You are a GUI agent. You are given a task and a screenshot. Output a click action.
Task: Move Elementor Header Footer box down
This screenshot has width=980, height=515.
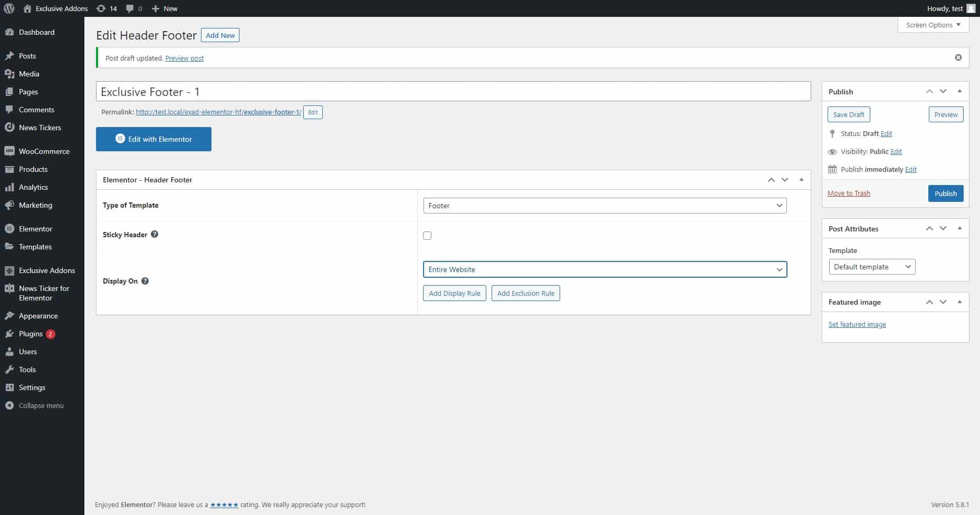click(785, 180)
